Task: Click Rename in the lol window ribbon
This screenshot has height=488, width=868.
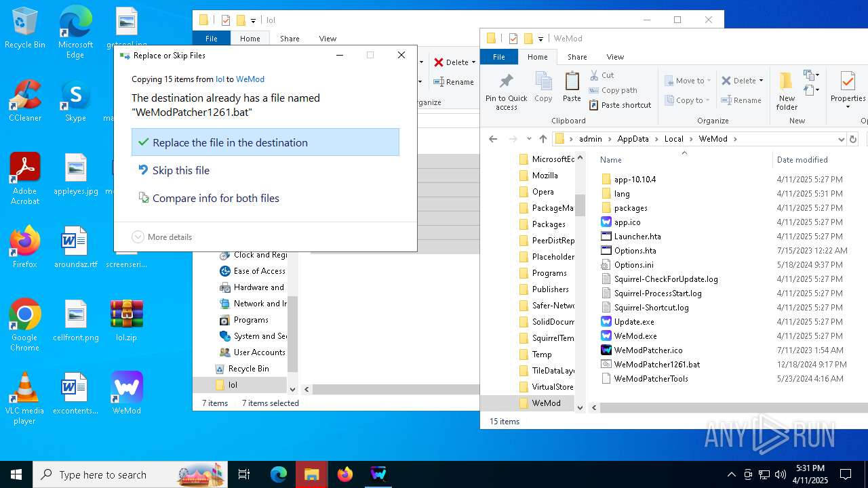Action: (x=454, y=82)
